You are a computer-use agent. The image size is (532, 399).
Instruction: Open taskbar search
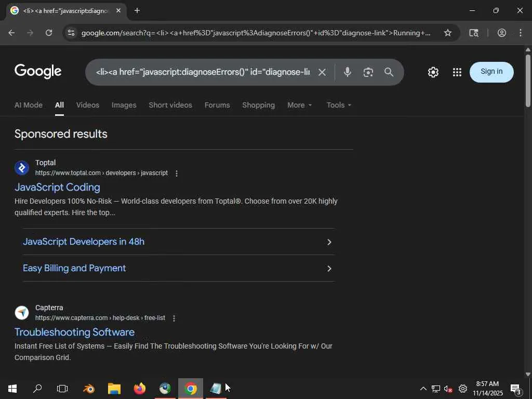(x=37, y=389)
